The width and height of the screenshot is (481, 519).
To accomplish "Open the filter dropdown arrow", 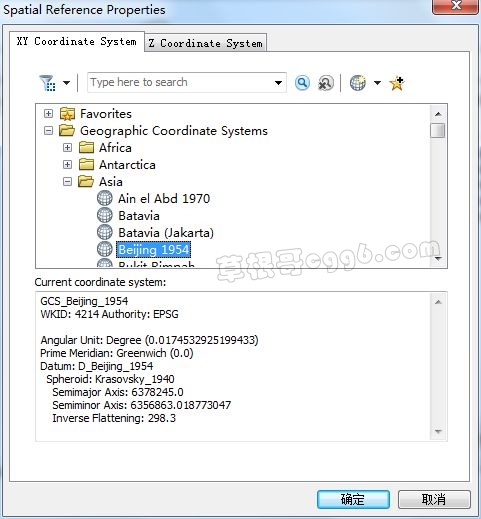I will tap(67, 83).
